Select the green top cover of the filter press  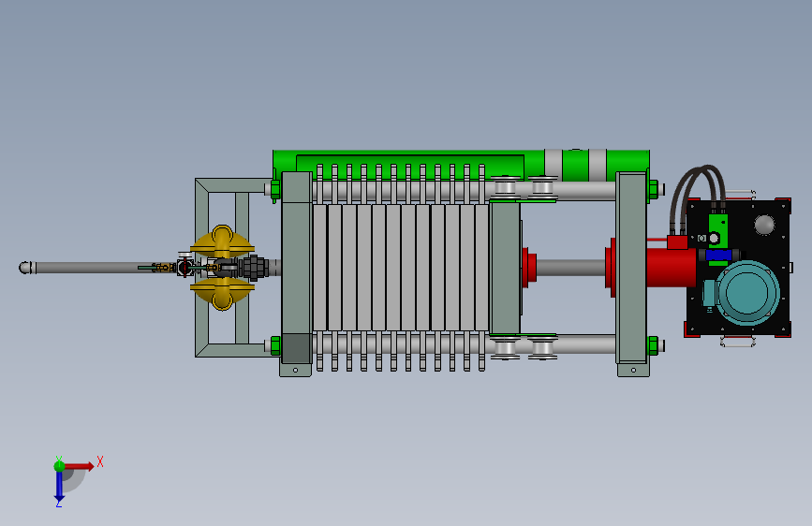click(x=461, y=165)
